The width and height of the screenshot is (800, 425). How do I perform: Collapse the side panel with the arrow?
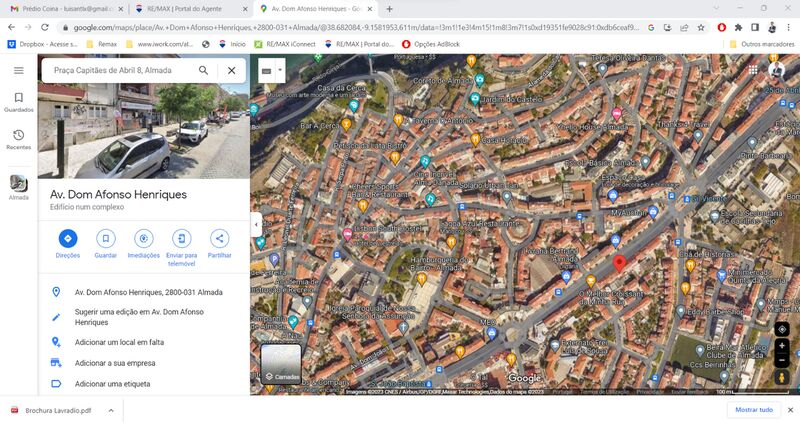(256, 224)
